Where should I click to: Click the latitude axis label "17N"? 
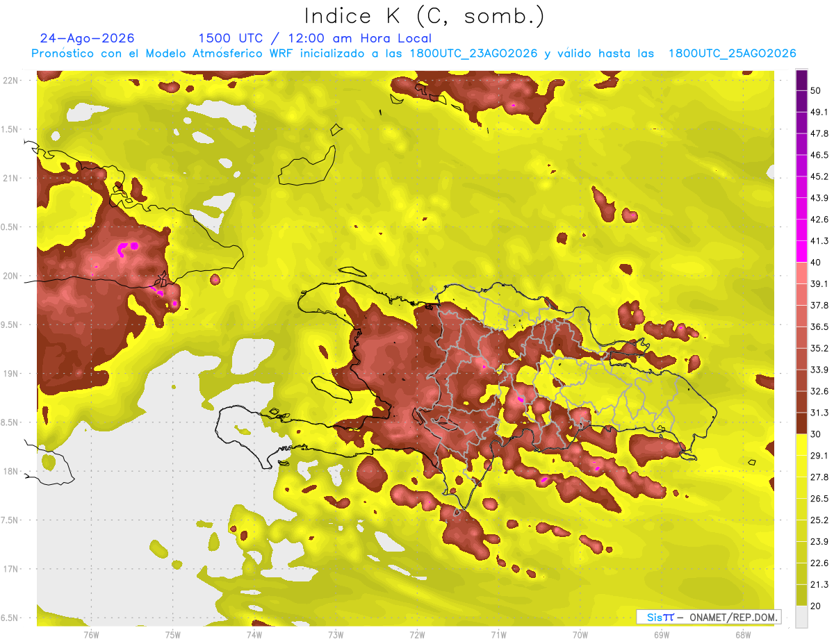[x=11, y=569]
